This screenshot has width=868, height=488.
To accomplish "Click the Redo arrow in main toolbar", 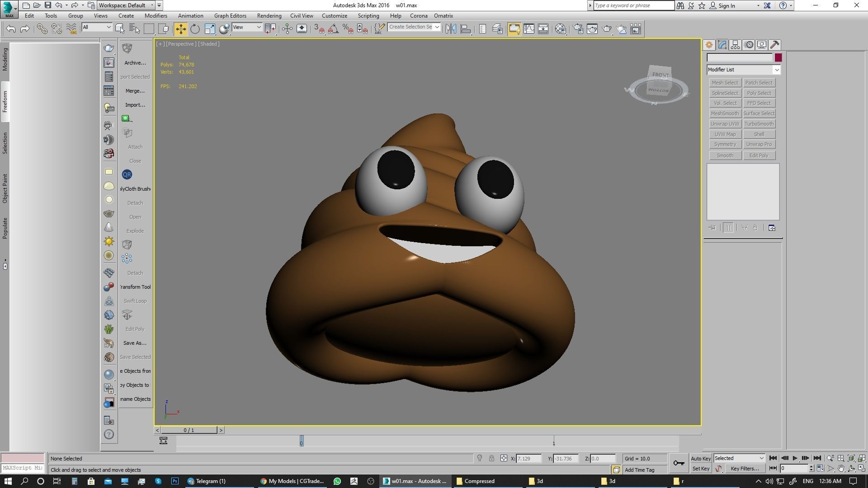I will click(25, 29).
